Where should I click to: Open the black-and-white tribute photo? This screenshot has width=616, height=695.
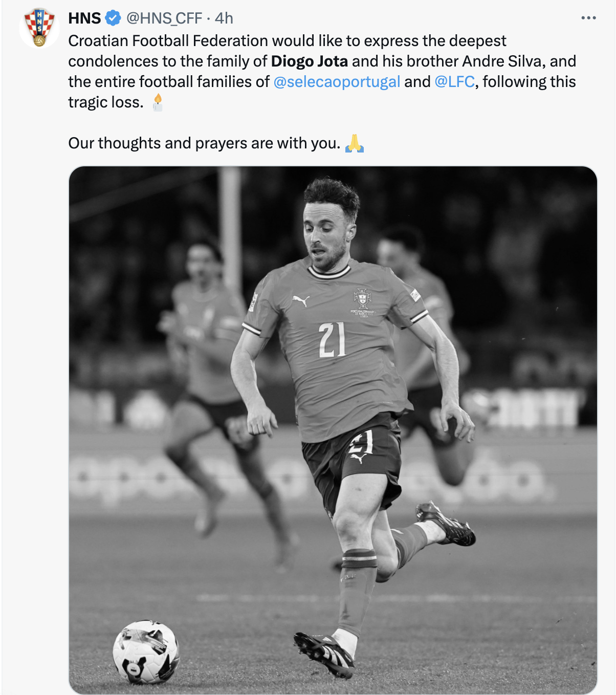[333, 430]
